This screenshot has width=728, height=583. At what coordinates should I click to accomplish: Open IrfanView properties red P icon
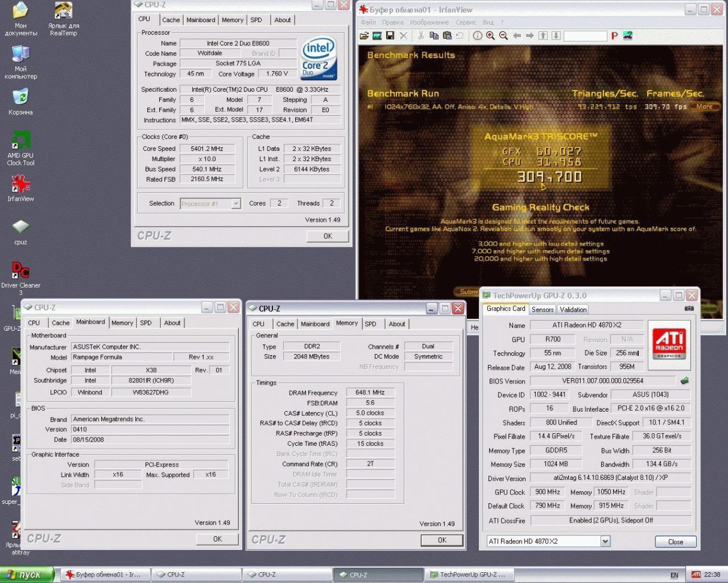pyautogui.click(x=614, y=36)
